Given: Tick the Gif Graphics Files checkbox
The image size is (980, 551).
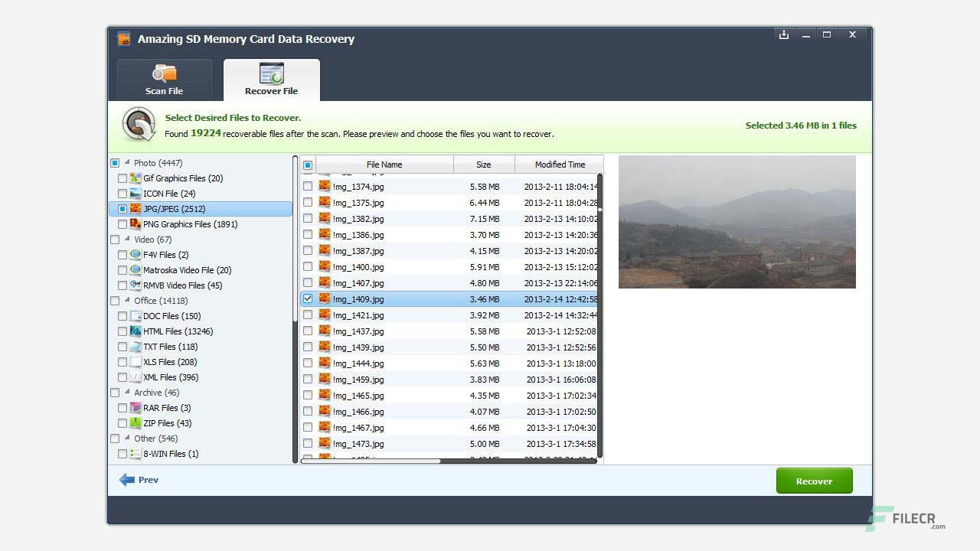Looking at the screenshot, I should [122, 178].
